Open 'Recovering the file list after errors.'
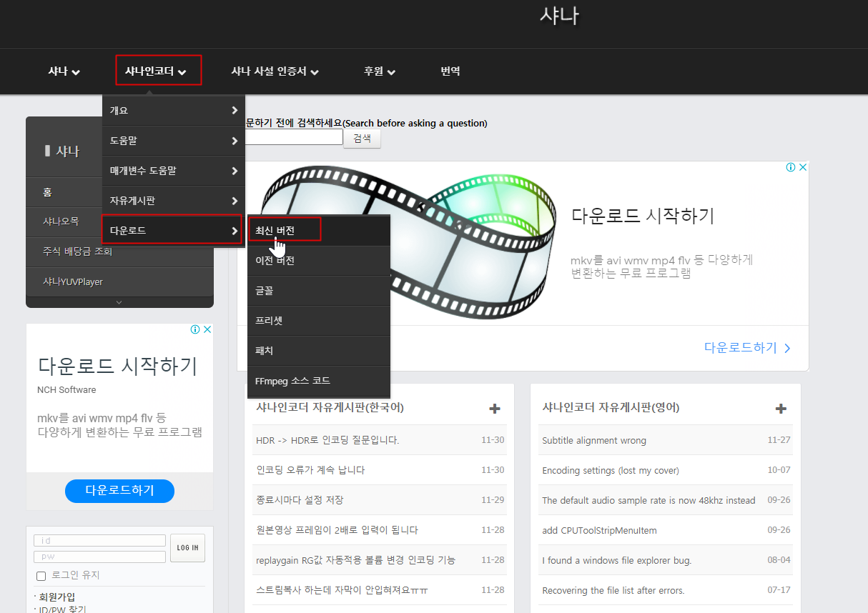Image resolution: width=868 pixels, height=613 pixels. pos(613,590)
